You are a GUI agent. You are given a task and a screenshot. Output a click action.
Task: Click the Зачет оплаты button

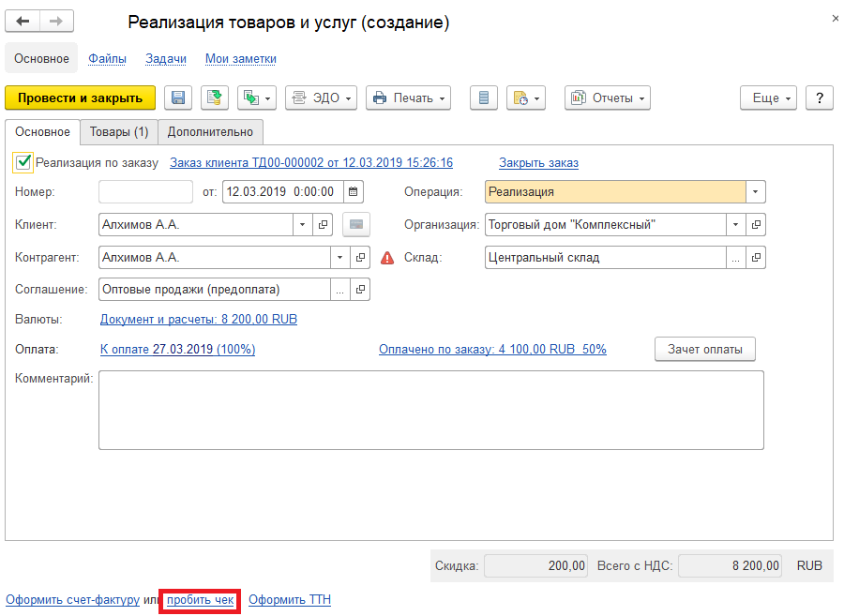(x=704, y=349)
